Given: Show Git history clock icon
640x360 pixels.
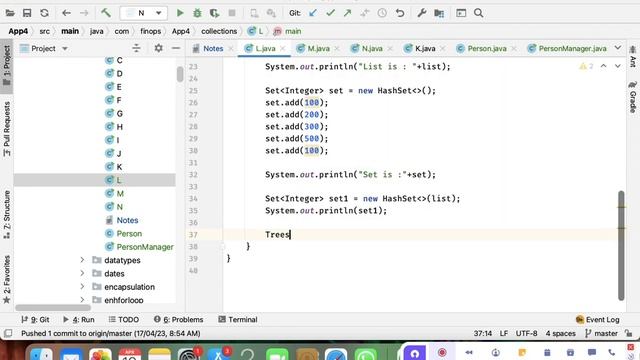Looking at the screenshot, I should [382, 13].
